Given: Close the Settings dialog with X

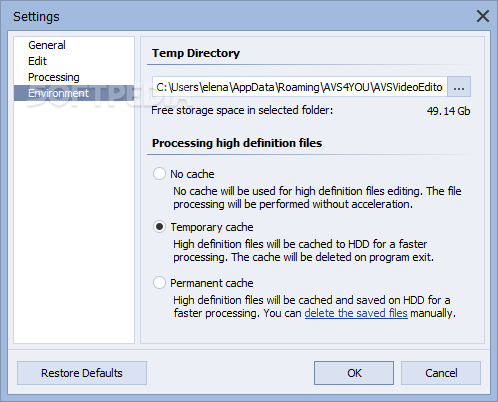Looking at the screenshot, I should coord(483,16).
